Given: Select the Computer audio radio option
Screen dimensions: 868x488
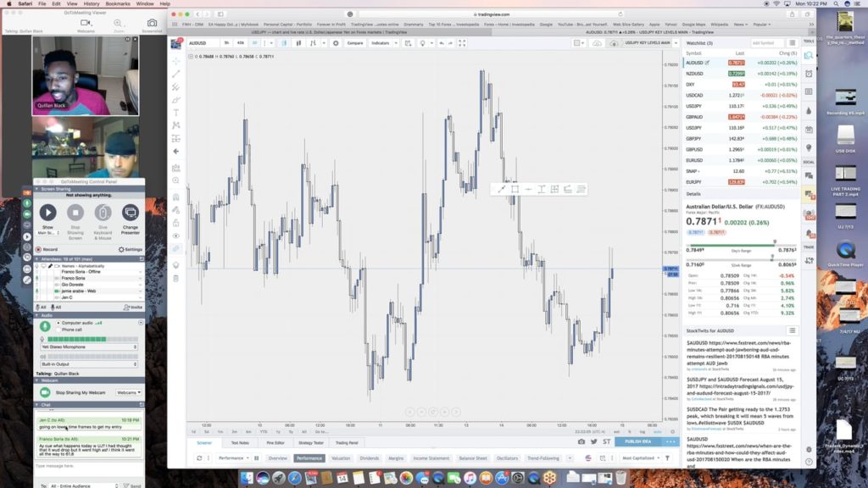Looking at the screenshot, I should click(x=58, y=323).
